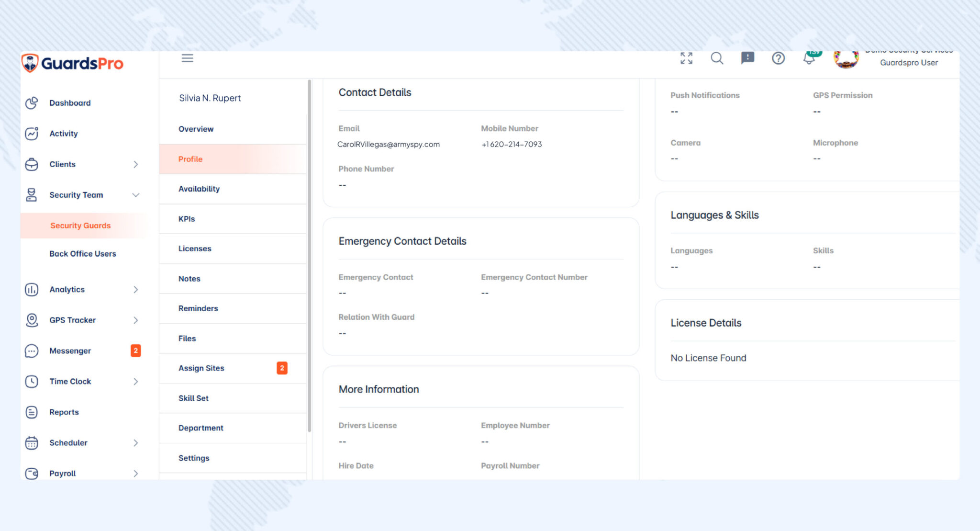The image size is (980, 531).
Task: Open the Activity menu item
Action: point(64,134)
